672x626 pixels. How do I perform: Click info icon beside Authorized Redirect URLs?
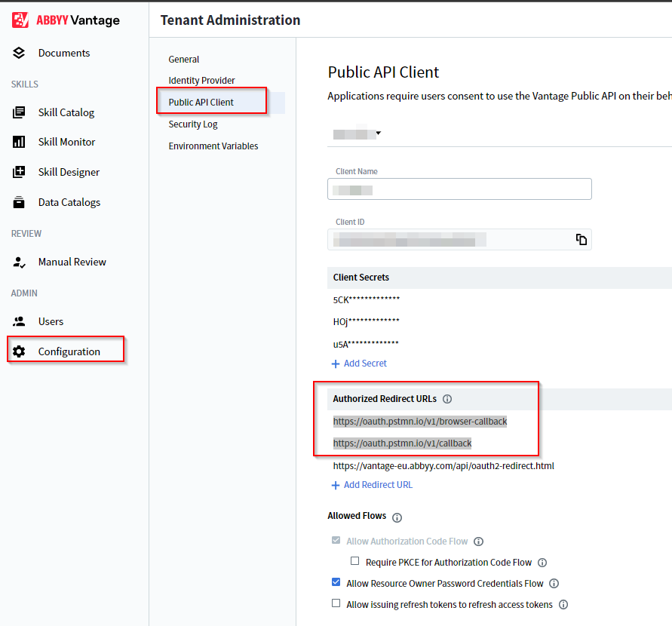447,399
